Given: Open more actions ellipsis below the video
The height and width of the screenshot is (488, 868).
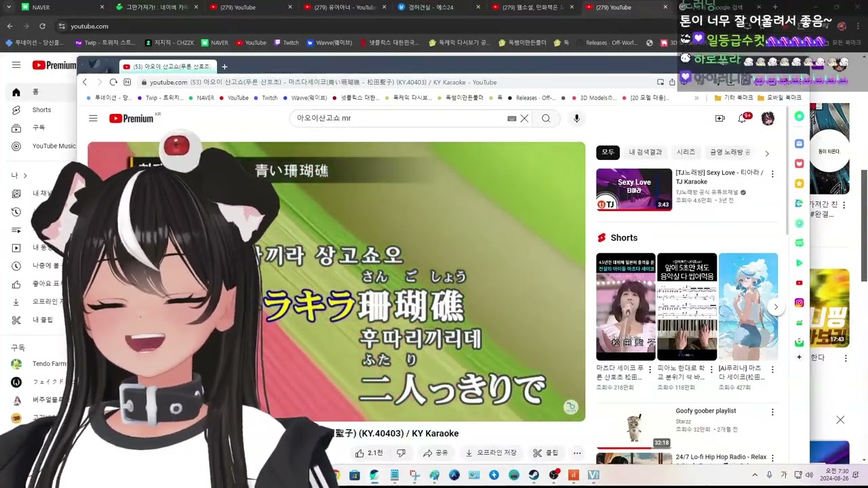Looking at the screenshot, I should 577,453.
